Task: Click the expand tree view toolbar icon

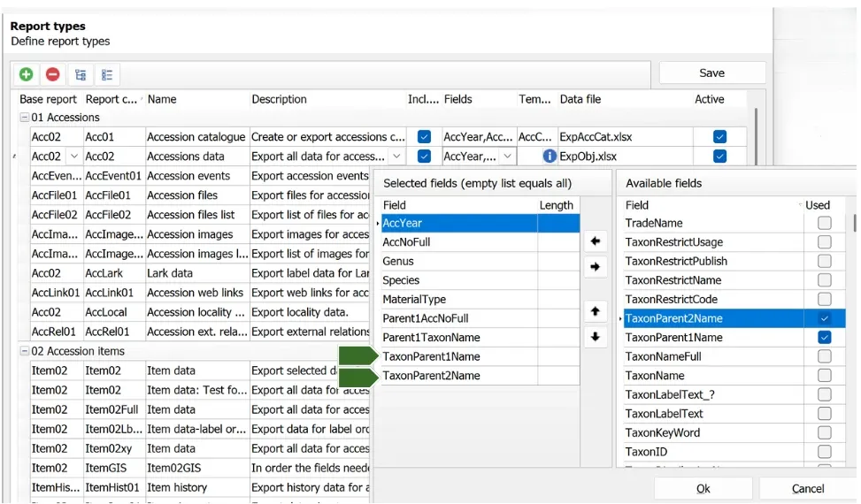Action: pos(81,74)
